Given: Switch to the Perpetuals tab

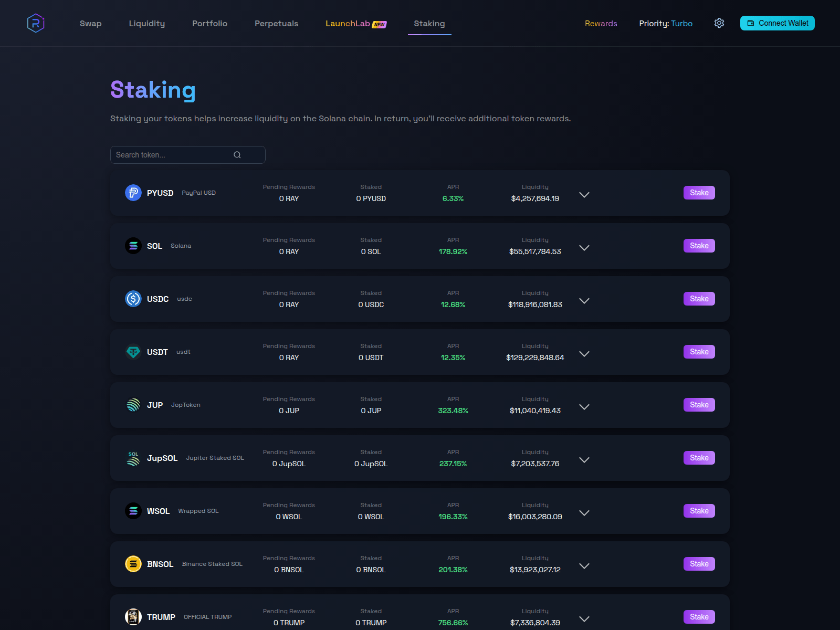Looking at the screenshot, I should 276,24.
